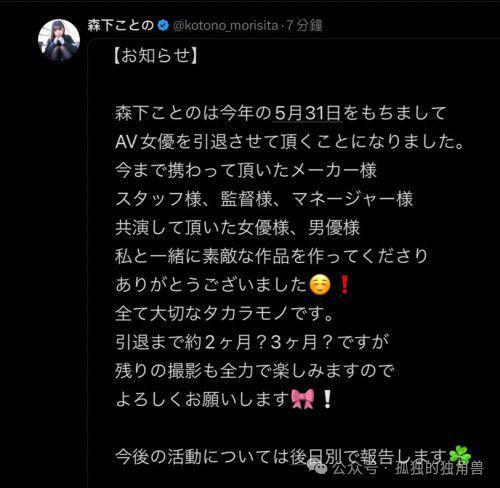Click the line スタッフ様、監督様、マネージャー様

click(x=264, y=199)
